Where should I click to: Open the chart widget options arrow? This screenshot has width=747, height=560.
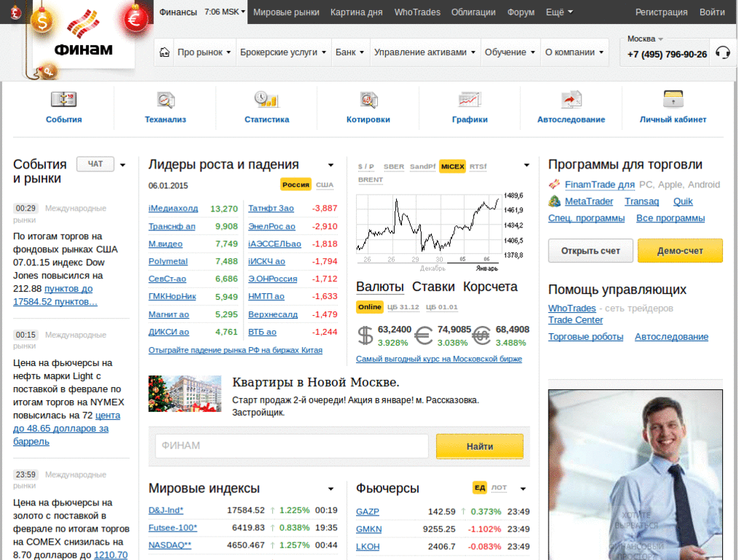point(527,166)
